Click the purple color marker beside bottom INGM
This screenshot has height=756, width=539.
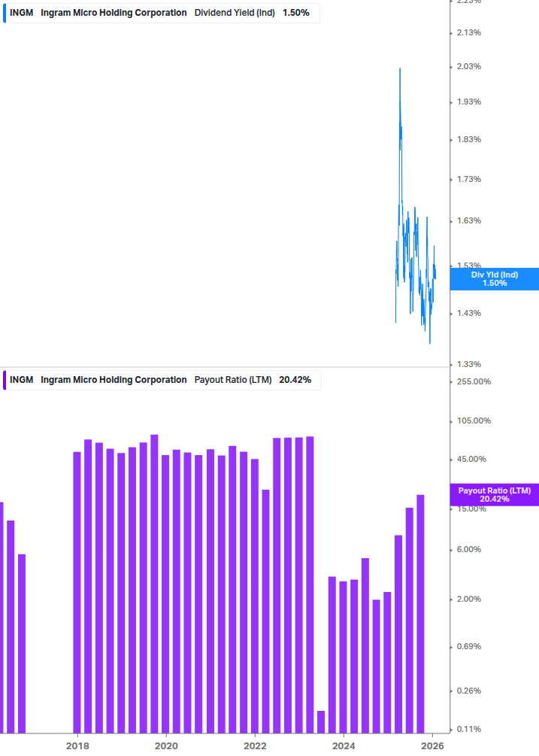(x=5, y=380)
